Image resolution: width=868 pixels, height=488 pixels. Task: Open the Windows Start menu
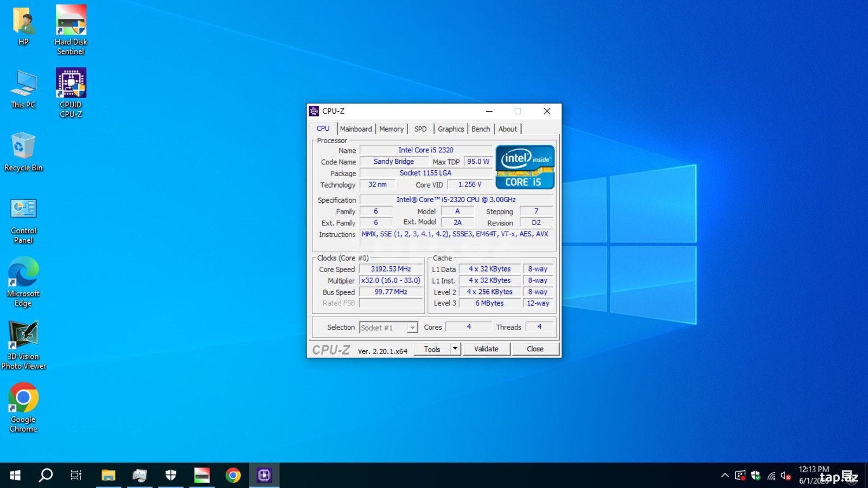[x=15, y=476]
